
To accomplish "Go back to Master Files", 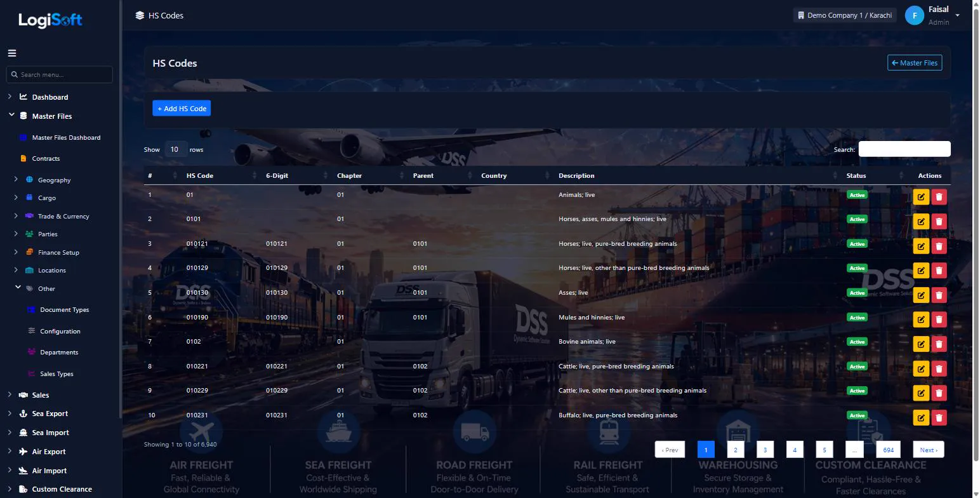I will click(915, 63).
